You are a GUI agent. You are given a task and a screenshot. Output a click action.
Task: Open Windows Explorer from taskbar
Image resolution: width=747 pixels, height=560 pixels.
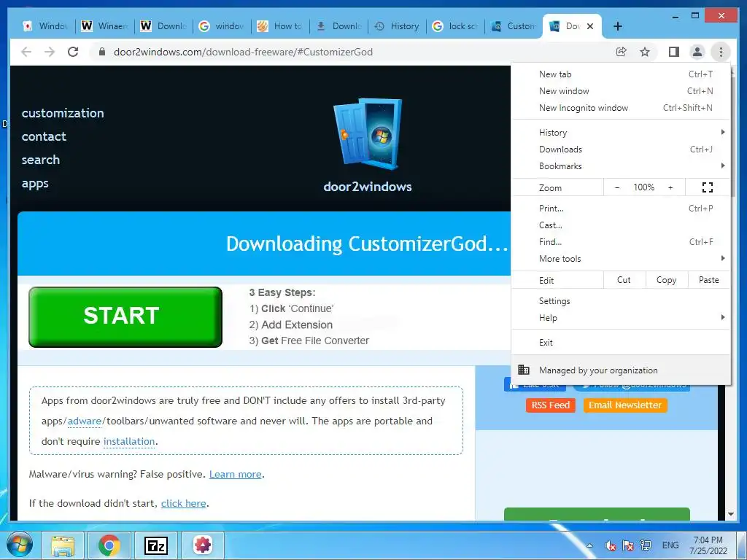coord(63,545)
